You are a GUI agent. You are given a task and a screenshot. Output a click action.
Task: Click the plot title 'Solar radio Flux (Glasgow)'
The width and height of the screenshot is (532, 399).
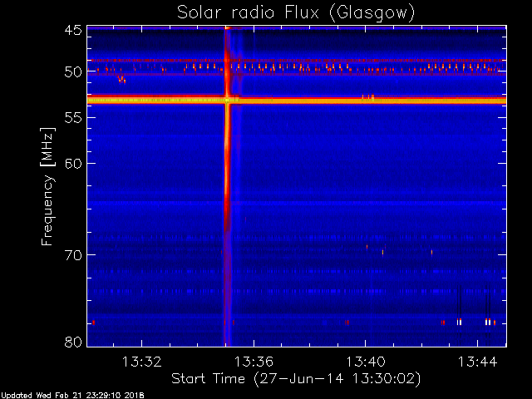(x=296, y=13)
